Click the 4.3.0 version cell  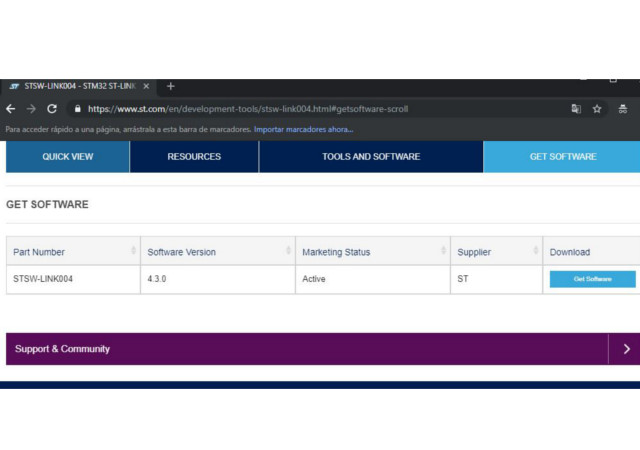pos(218,279)
